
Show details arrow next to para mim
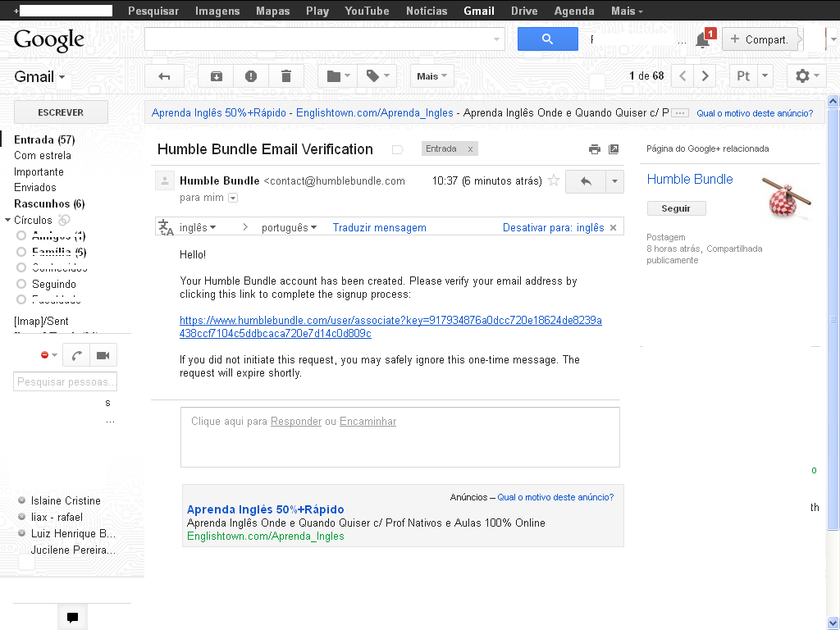point(233,198)
